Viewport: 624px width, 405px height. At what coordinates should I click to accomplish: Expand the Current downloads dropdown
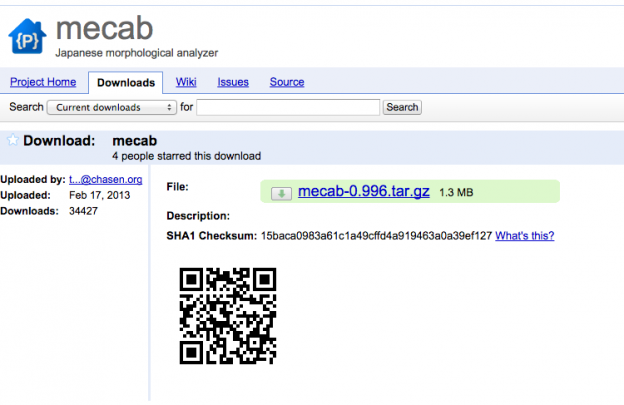(x=112, y=107)
